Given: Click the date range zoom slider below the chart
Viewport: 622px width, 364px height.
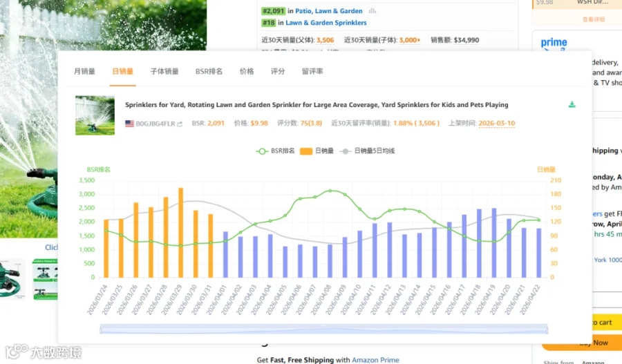Looking at the screenshot, I should pyautogui.click(x=323, y=329).
